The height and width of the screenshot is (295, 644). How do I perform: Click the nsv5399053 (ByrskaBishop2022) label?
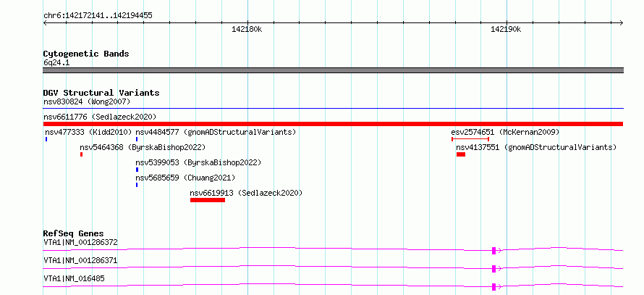click(198, 162)
